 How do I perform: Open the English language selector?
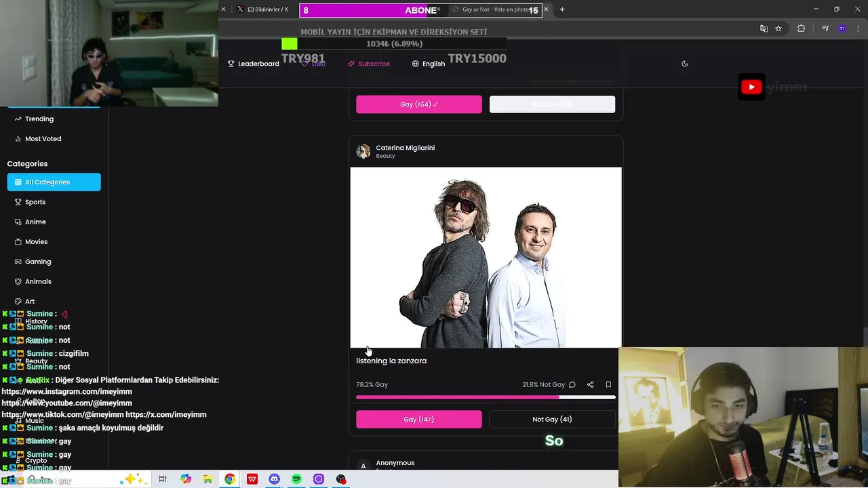click(429, 64)
